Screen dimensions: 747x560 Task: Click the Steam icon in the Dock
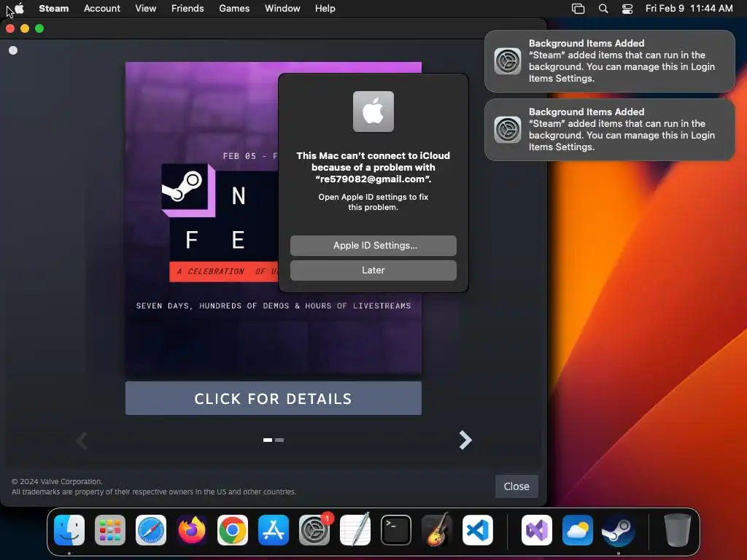click(619, 530)
